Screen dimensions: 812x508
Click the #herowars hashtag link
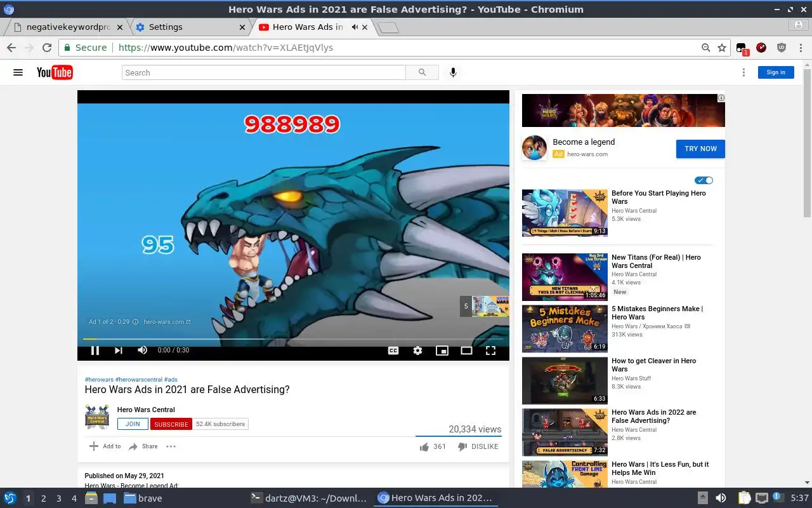click(x=99, y=380)
